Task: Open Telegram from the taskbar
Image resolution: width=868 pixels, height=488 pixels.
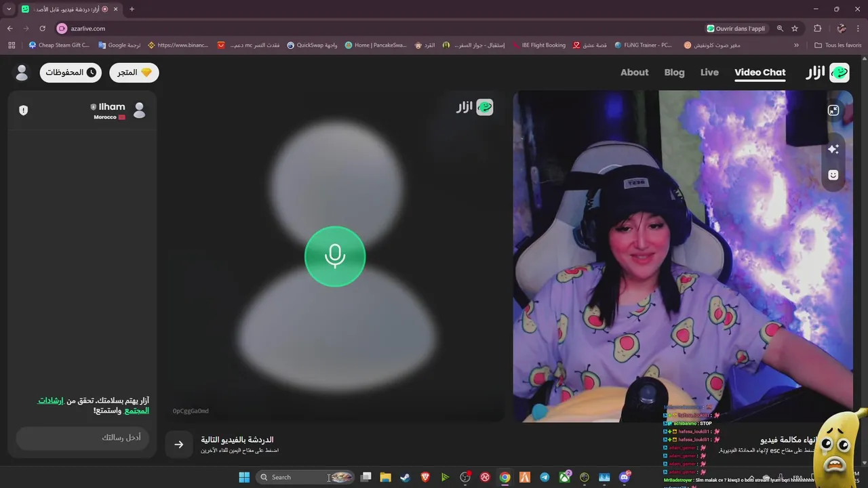Action: click(545, 477)
